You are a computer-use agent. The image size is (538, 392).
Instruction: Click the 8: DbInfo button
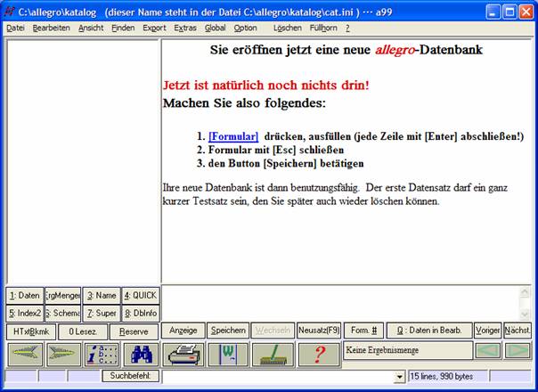click(141, 314)
